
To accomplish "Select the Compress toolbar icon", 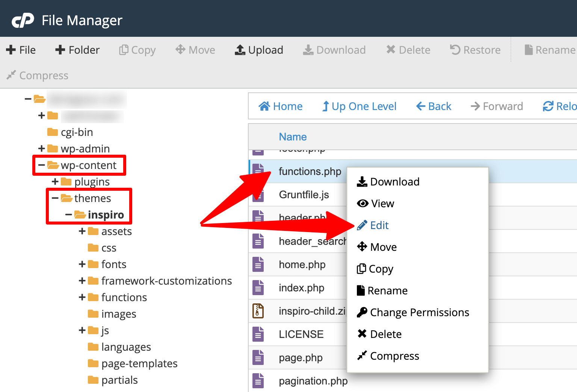I will coord(37,75).
